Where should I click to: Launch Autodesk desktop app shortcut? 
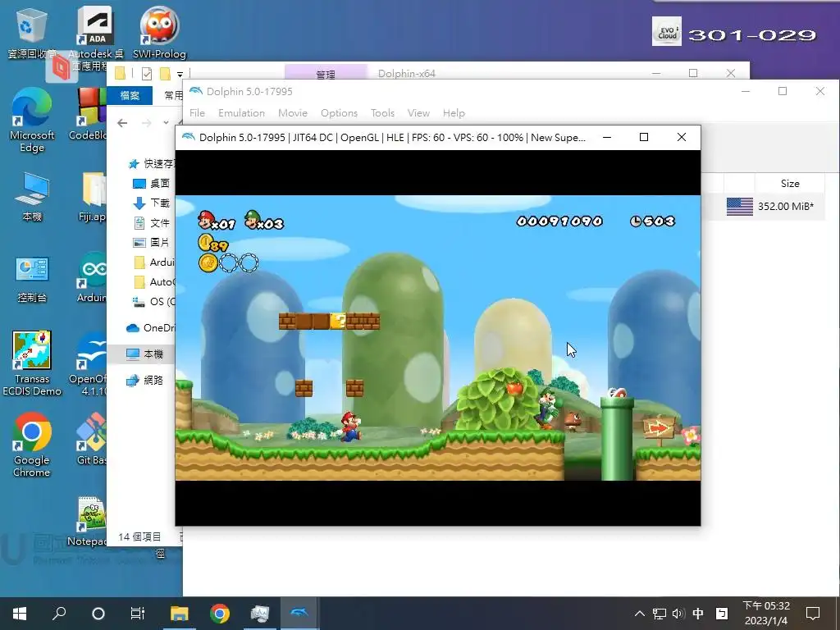click(95, 38)
